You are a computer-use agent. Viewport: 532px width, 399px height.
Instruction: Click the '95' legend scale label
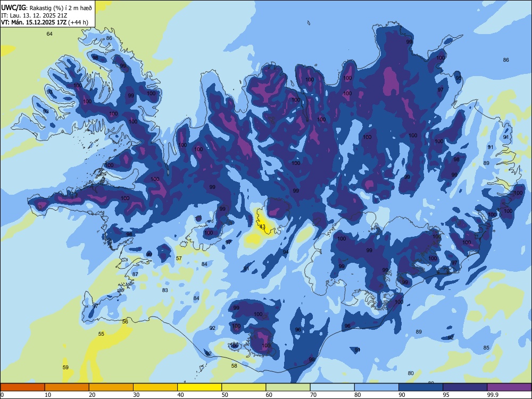(x=446, y=395)
